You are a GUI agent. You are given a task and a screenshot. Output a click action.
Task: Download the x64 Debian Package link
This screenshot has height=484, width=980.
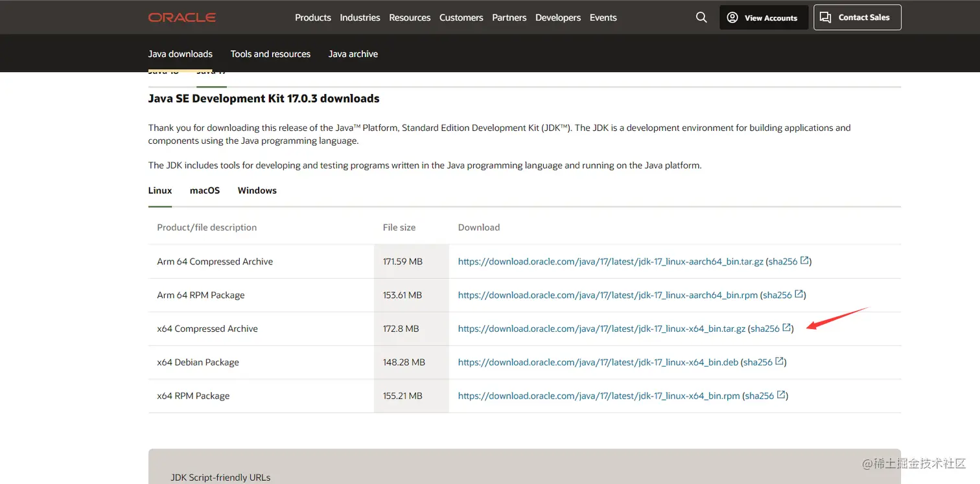(x=598, y=362)
